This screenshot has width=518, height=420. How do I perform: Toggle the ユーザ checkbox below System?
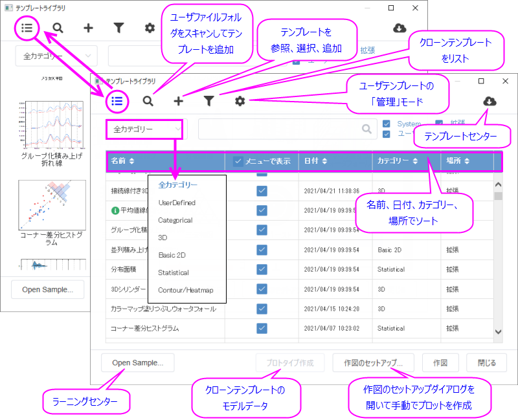pyautogui.click(x=386, y=134)
